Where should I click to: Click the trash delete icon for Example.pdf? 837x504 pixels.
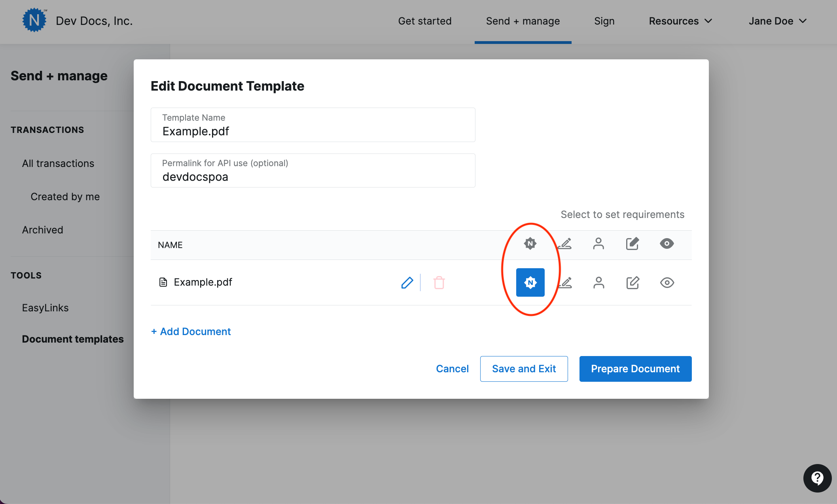(x=439, y=282)
